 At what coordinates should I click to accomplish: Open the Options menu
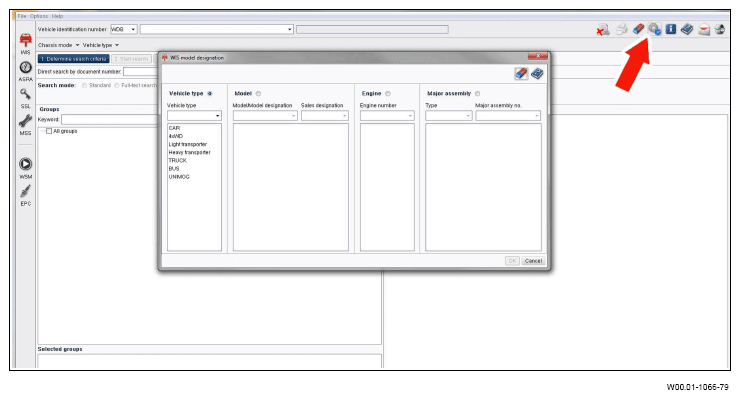(x=39, y=16)
